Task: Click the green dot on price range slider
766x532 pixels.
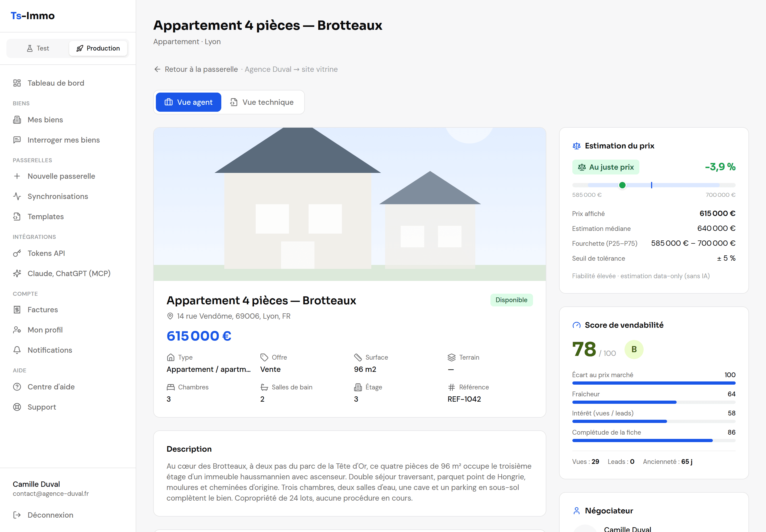Action: click(x=622, y=185)
